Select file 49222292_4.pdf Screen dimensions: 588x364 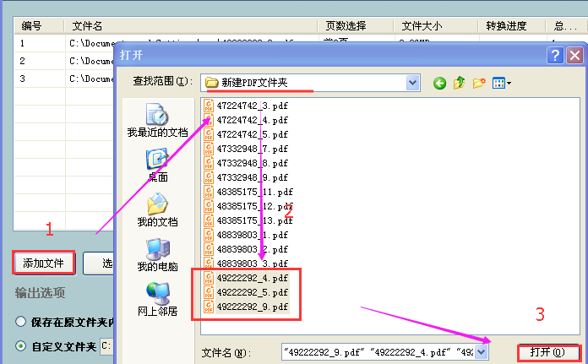pos(252,277)
